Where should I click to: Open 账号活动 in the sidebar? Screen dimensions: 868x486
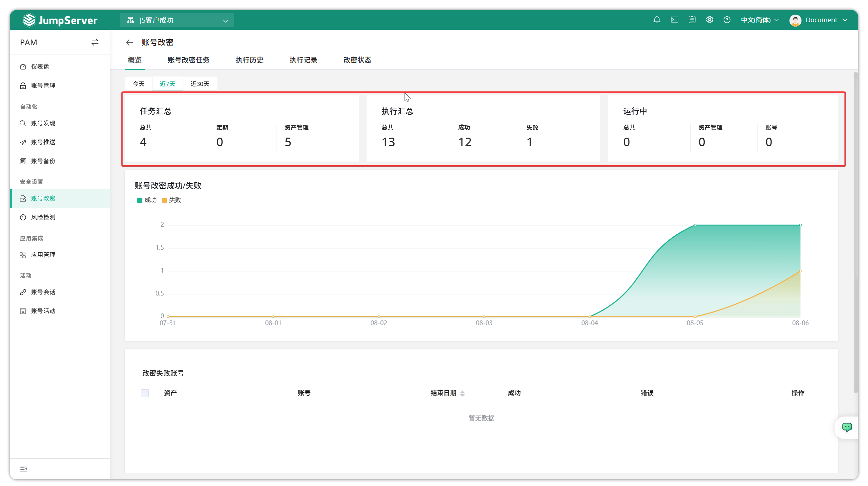[60, 311]
